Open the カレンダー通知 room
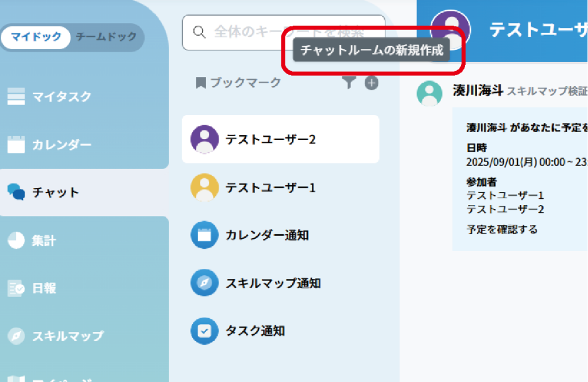Screen dimensions: 588x382 click(280, 236)
